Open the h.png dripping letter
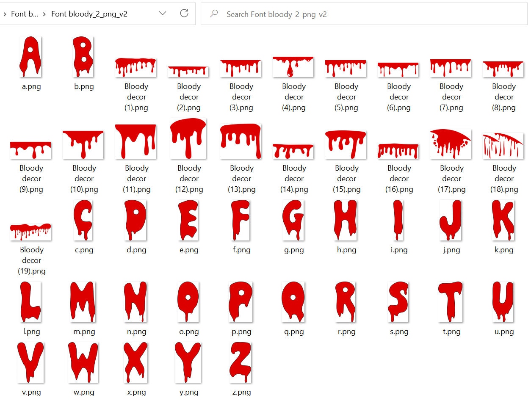531x420 pixels. point(346,220)
